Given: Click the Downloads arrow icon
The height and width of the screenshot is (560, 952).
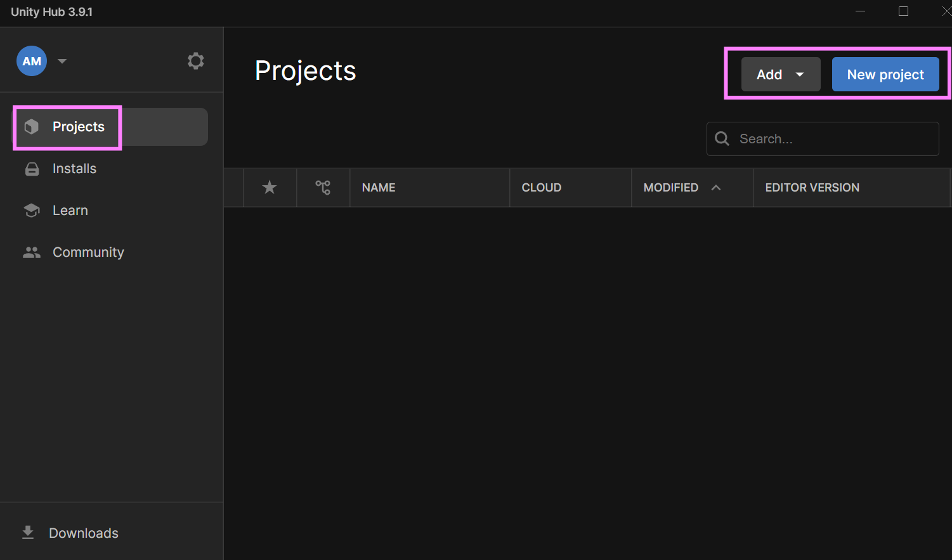Looking at the screenshot, I should point(28,533).
